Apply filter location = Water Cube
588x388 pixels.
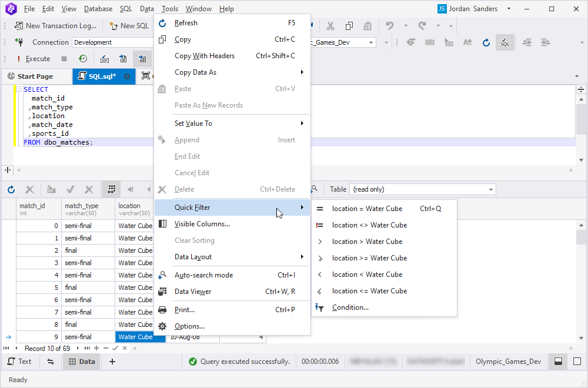click(x=384, y=209)
